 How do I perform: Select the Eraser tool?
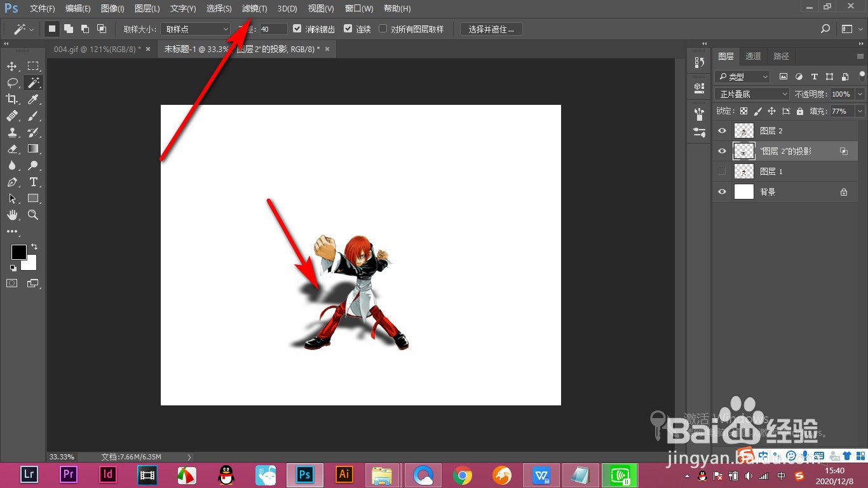click(x=12, y=149)
